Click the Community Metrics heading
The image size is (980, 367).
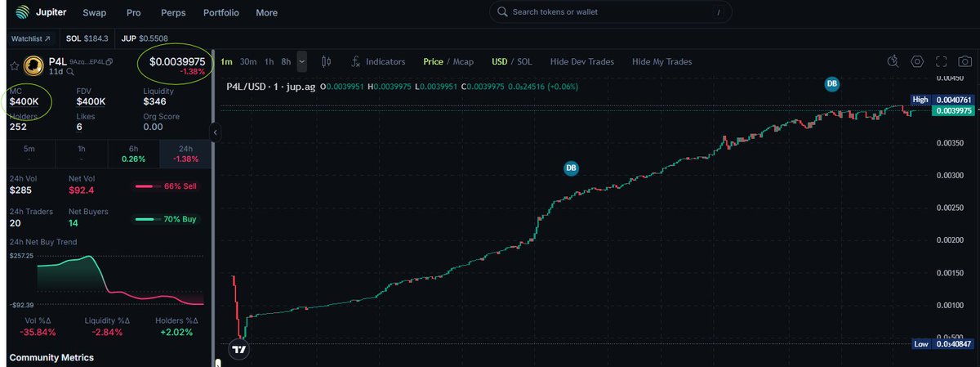[x=51, y=357]
